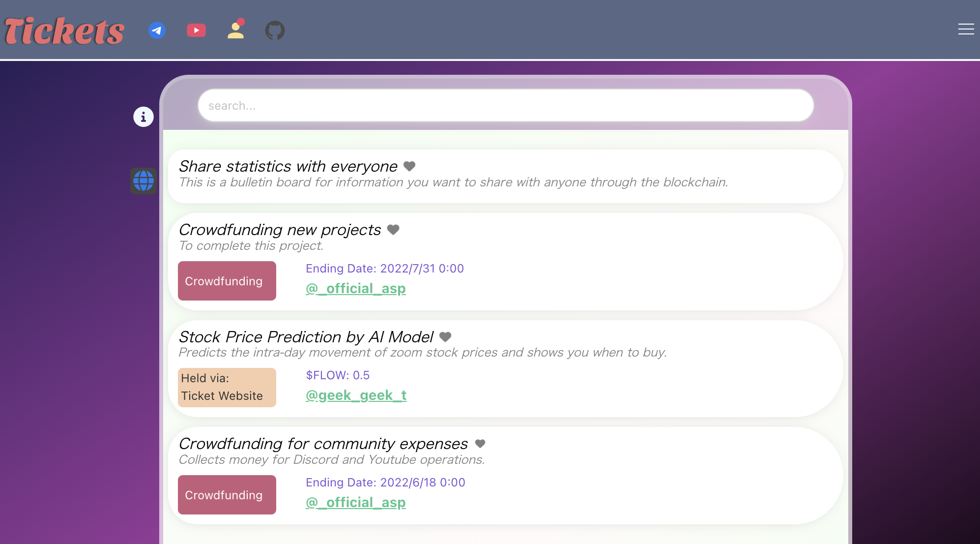
Task: Select the globe network icon
Action: click(143, 181)
